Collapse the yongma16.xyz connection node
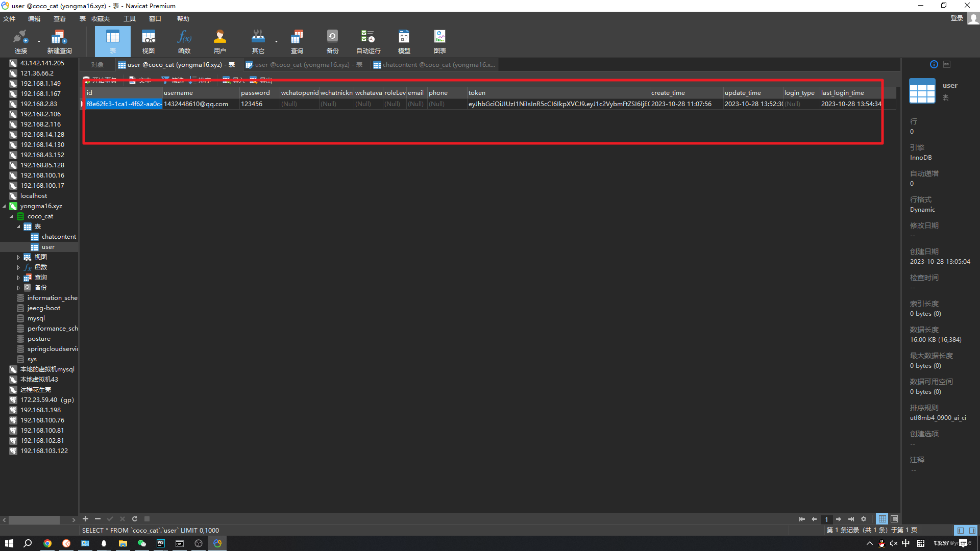Viewport: 980px width, 551px height. tap(5, 206)
